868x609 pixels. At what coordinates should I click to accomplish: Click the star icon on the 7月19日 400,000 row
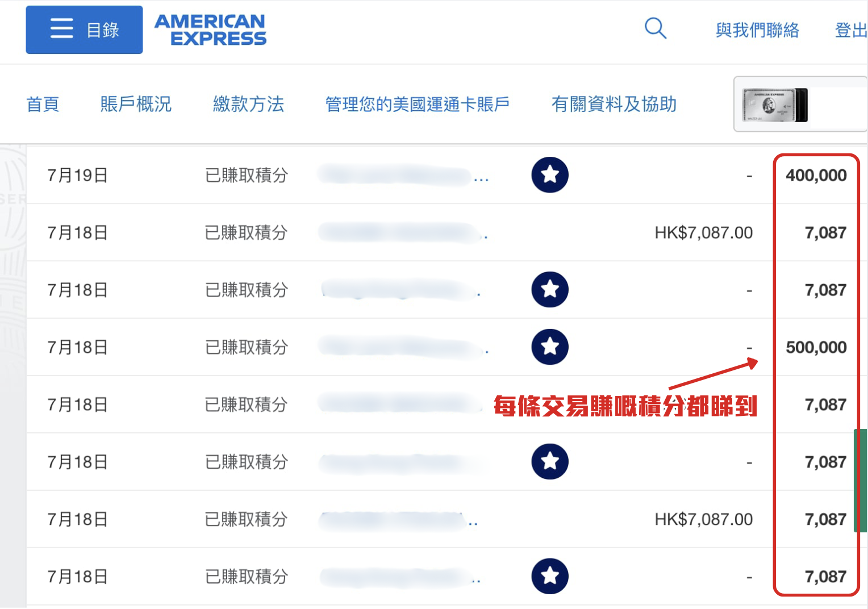[x=549, y=175]
